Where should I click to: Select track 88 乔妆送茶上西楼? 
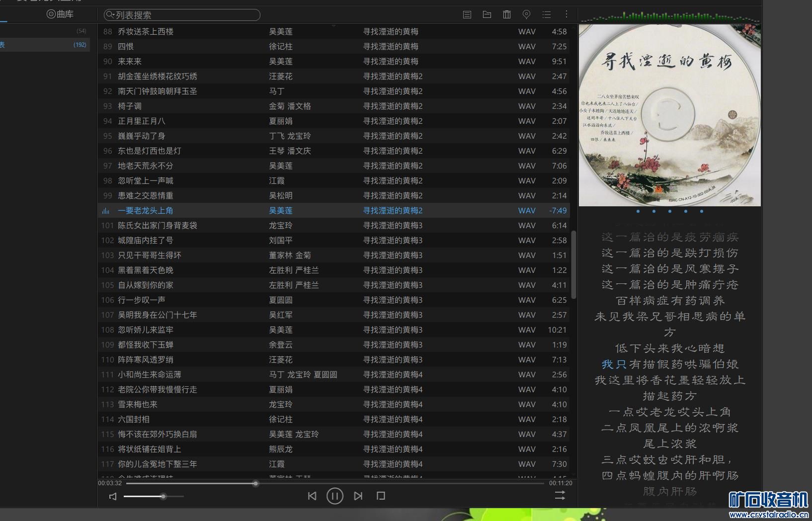coord(333,31)
